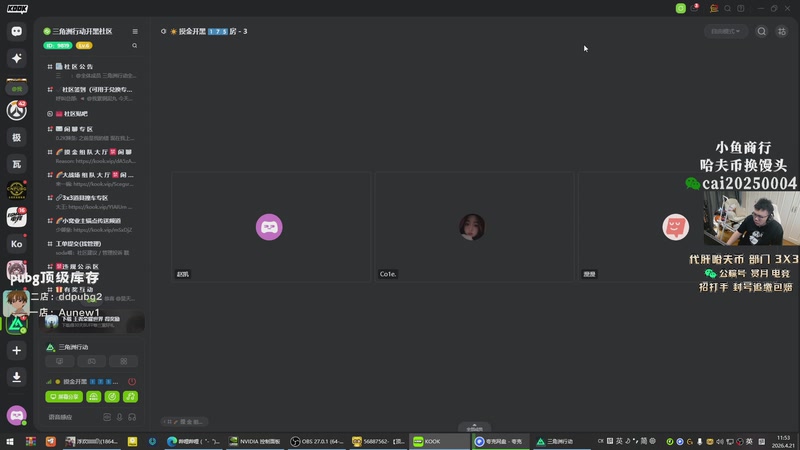Viewport: 800px width, 450px height.
Task: Open the 摸金组队大厅 channel
Action: pyautogui.click(x=92, y=156)
